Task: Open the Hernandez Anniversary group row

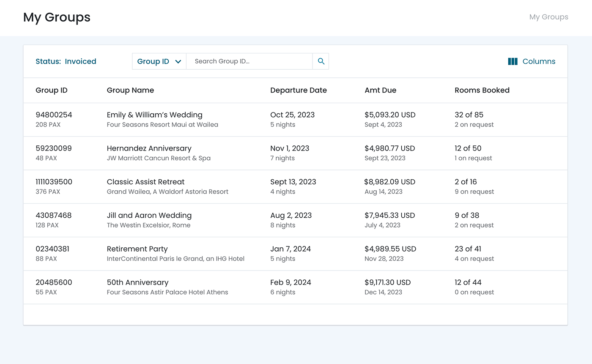Action: (149, 148)
